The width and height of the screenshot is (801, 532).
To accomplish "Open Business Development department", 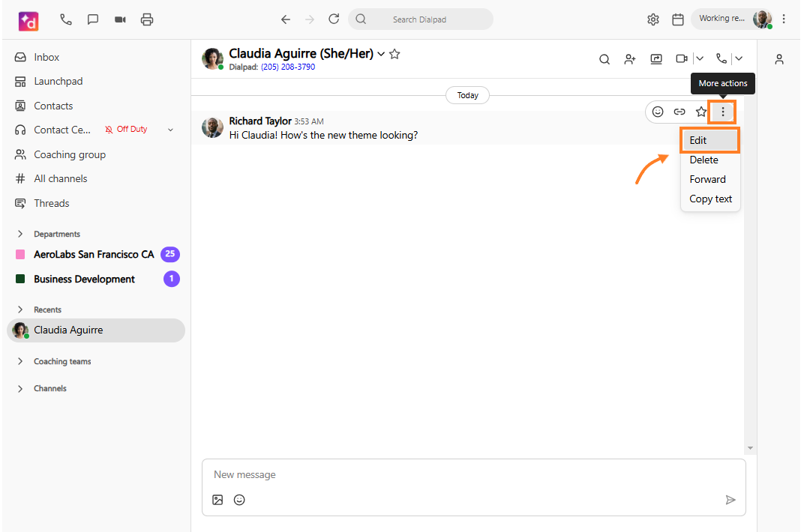I will [x=84, y=279].
